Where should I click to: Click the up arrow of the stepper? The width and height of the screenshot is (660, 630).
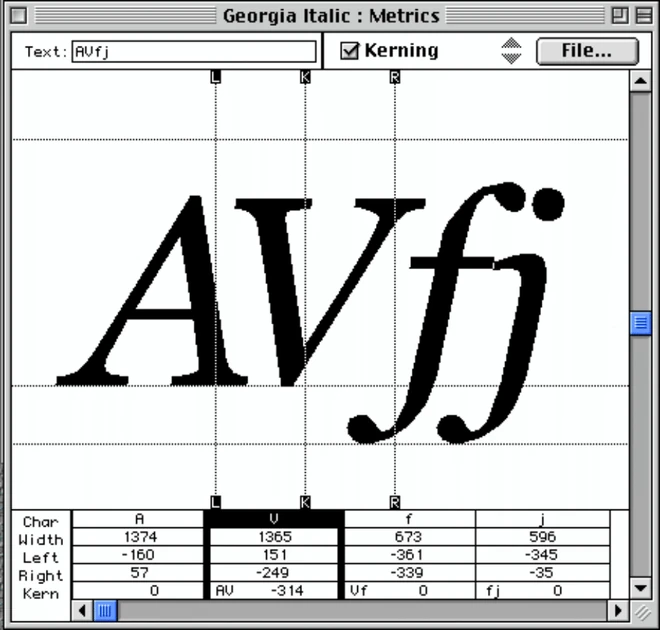point(511,43)
